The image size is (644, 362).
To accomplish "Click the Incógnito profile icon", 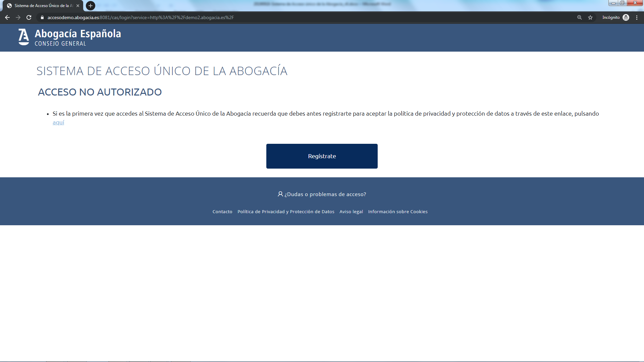I will click(x=626, y=17).
